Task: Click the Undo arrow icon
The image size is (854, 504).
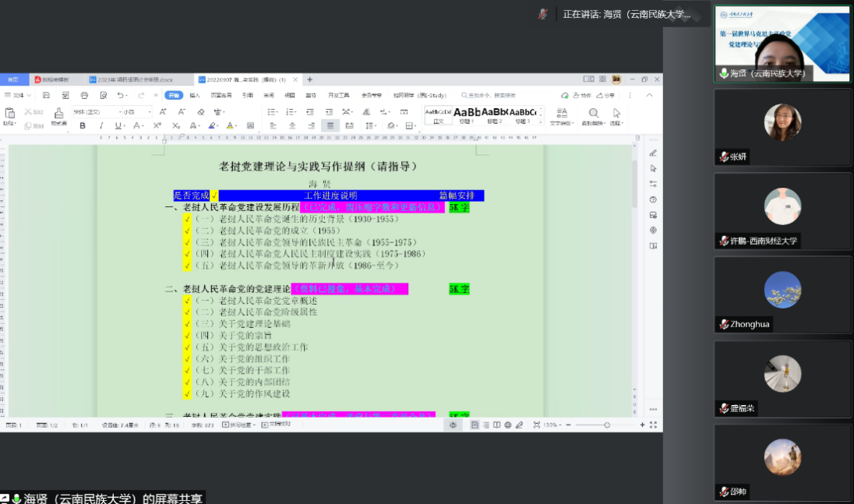Action: 121,95
